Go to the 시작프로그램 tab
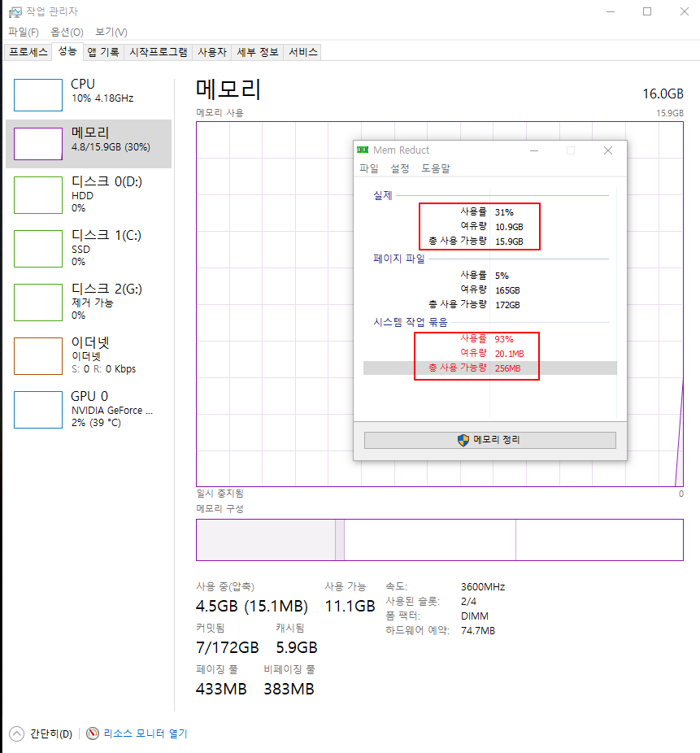 [x=159, y=52]
